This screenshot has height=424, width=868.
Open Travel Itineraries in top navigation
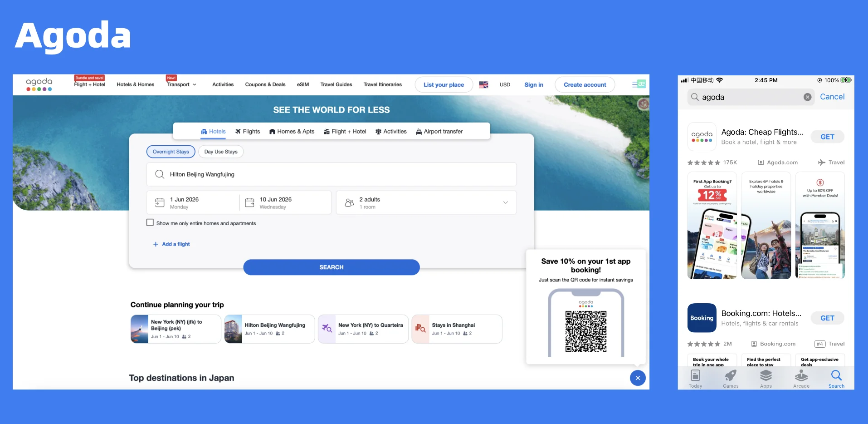tap(383, 84)
